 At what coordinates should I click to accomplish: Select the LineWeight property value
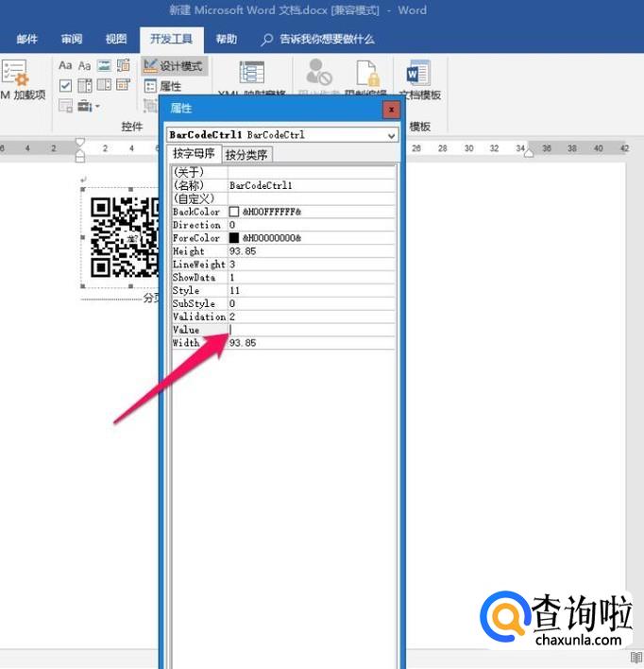(312, 265)
